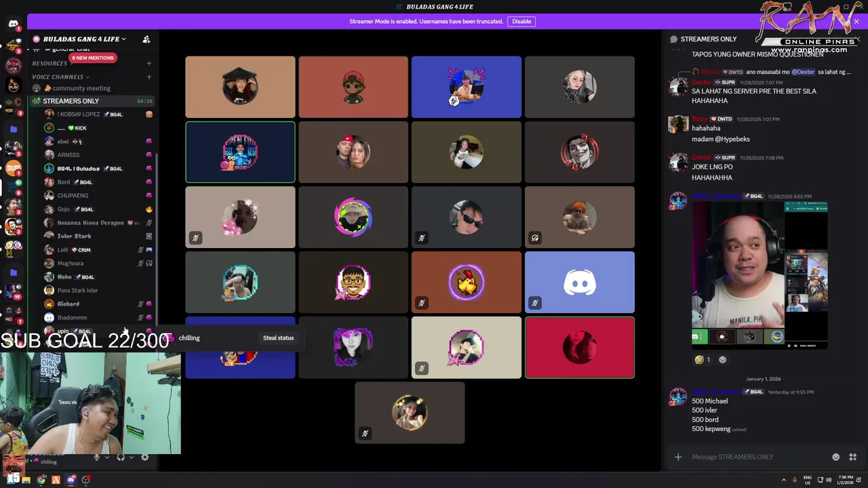Open the glasses cartoon avatar tile
This screenshot has height=488, width=868.
pos(353,282)
